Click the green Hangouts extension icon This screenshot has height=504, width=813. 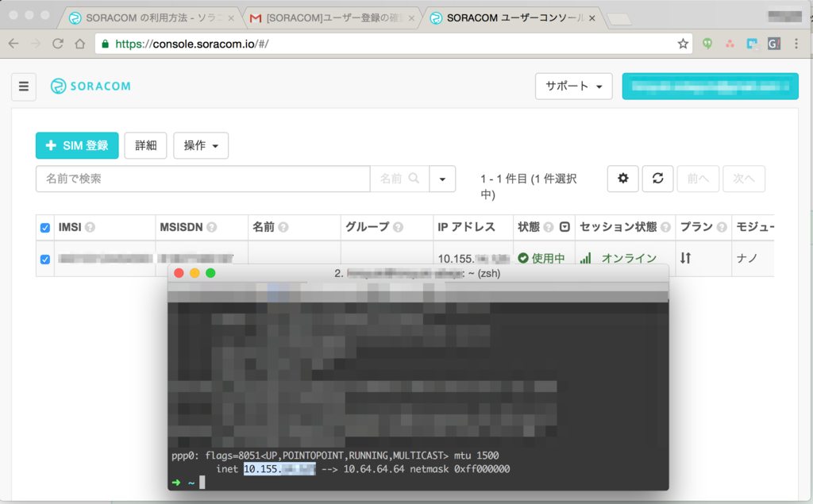tap(707, 44)
